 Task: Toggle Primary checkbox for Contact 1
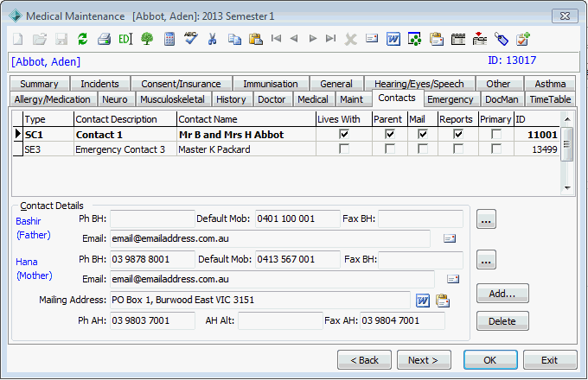(x=496, y=134)
